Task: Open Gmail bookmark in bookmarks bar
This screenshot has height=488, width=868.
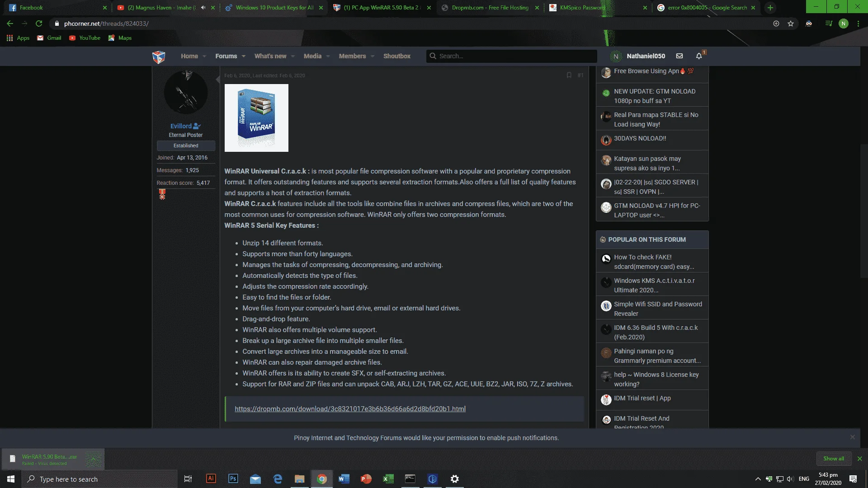Action: [x=49, y=38]
